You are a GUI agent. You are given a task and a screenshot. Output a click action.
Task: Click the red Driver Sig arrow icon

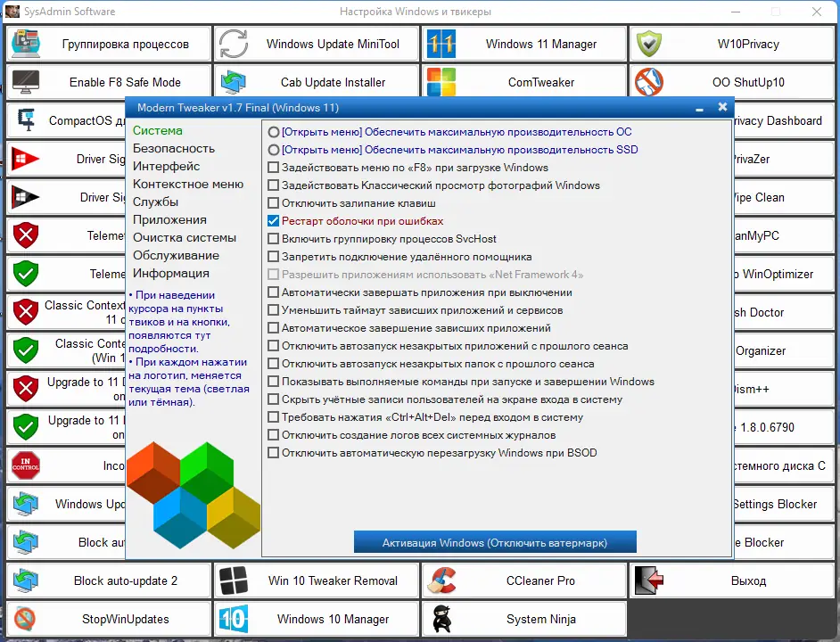click(25, 159)
